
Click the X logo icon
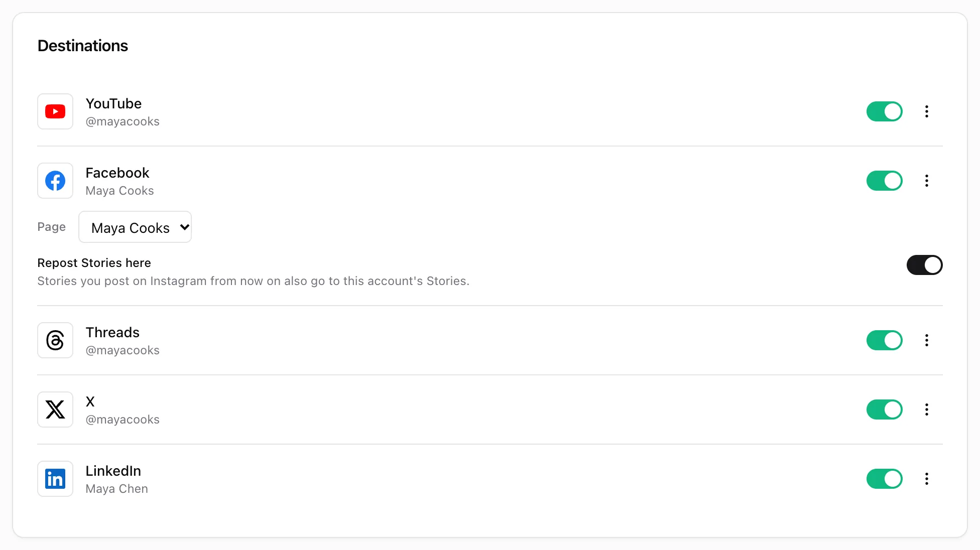(x=55, y=409)
